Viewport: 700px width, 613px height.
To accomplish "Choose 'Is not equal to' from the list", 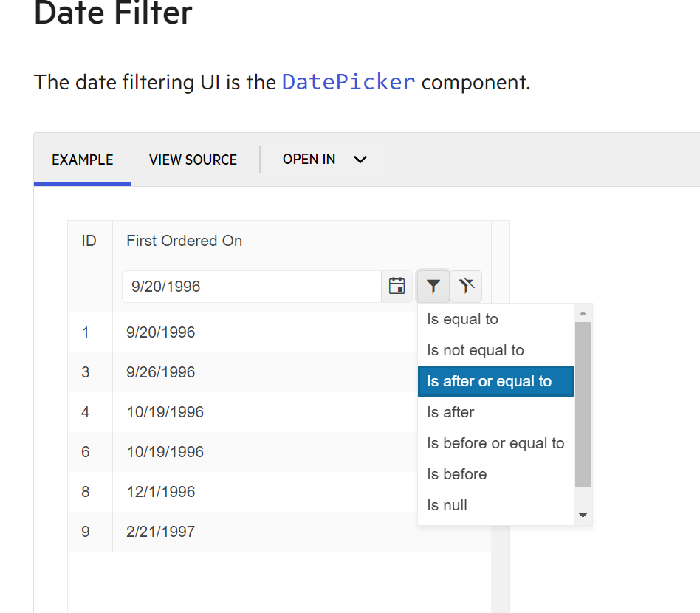I will [476, 350].
